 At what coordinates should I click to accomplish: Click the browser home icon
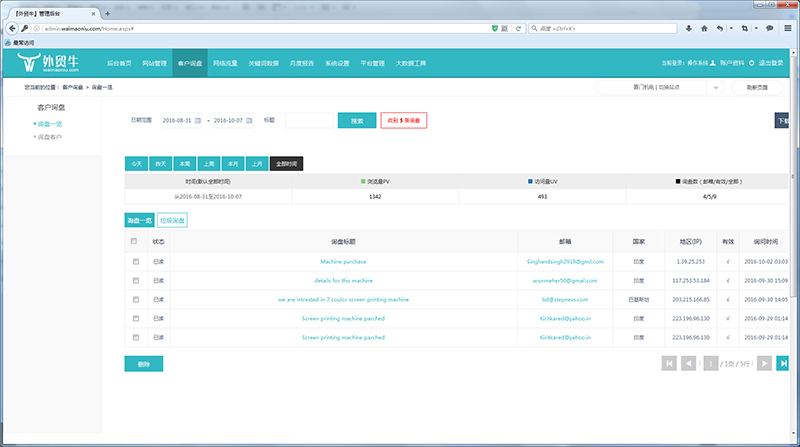pyautogui.click(x=705, y=28)
